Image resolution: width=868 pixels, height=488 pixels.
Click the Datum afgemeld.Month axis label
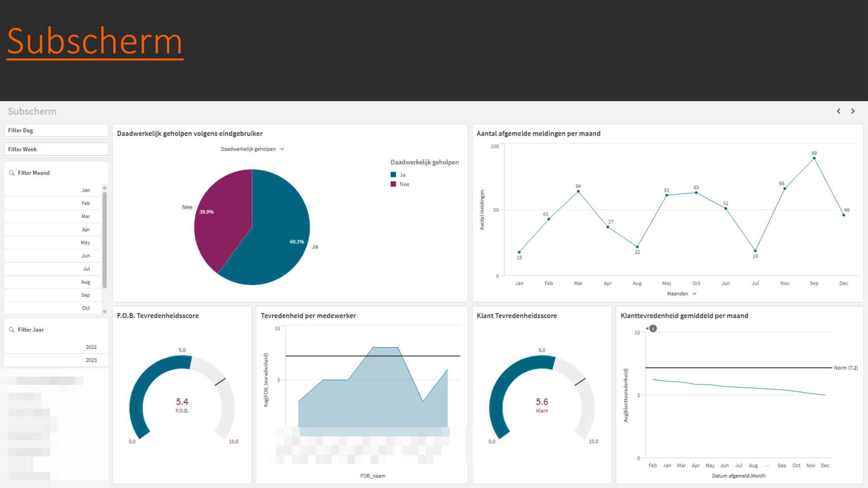(739, 476)
